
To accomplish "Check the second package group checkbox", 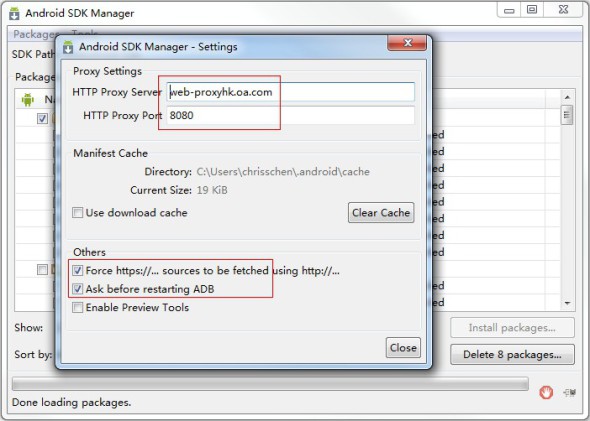I will click(x=42, y=269).
